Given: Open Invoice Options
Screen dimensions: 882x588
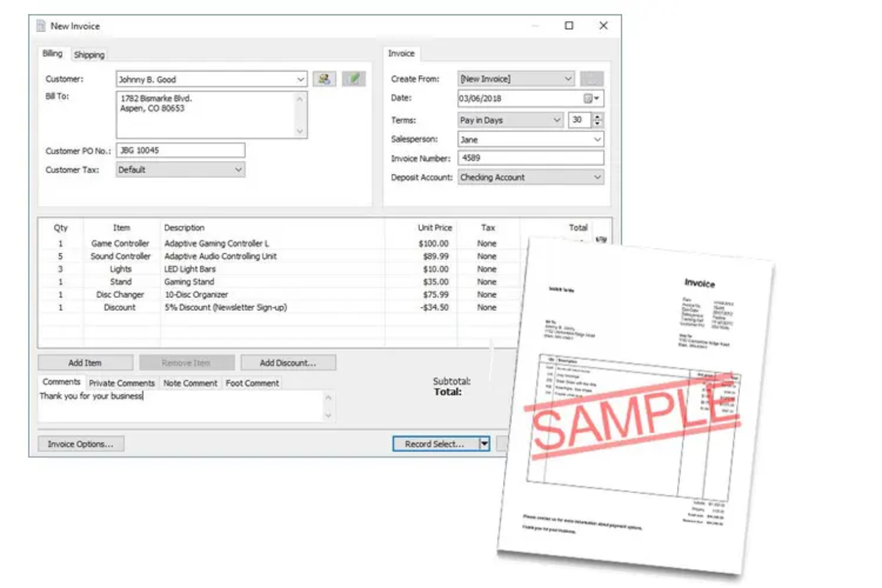Looking at the screenshot, I should 80,443.
